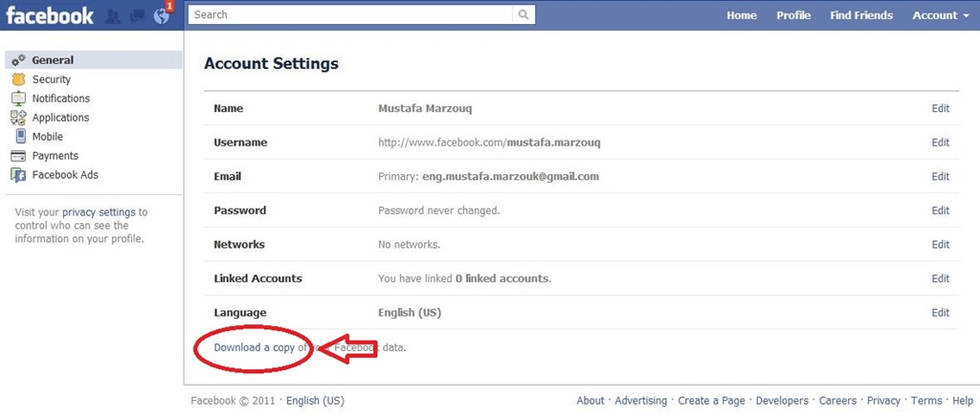Image resolution: width=980 pixels, height=420 pixels.
Task: Open messages icon in top bar
Action: pos(137,17)
